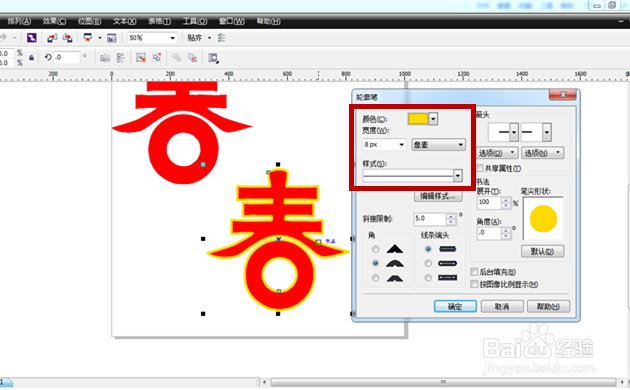Viewport: 630px width, 390px height.
Task: Click the bottom beveled corner shape icon
Action: (x=395, y=278)
